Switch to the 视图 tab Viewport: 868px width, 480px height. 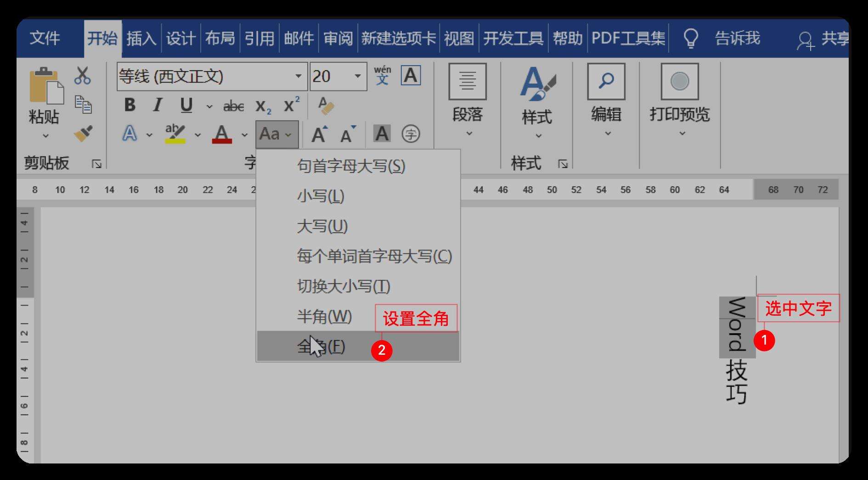coord(459,38)
